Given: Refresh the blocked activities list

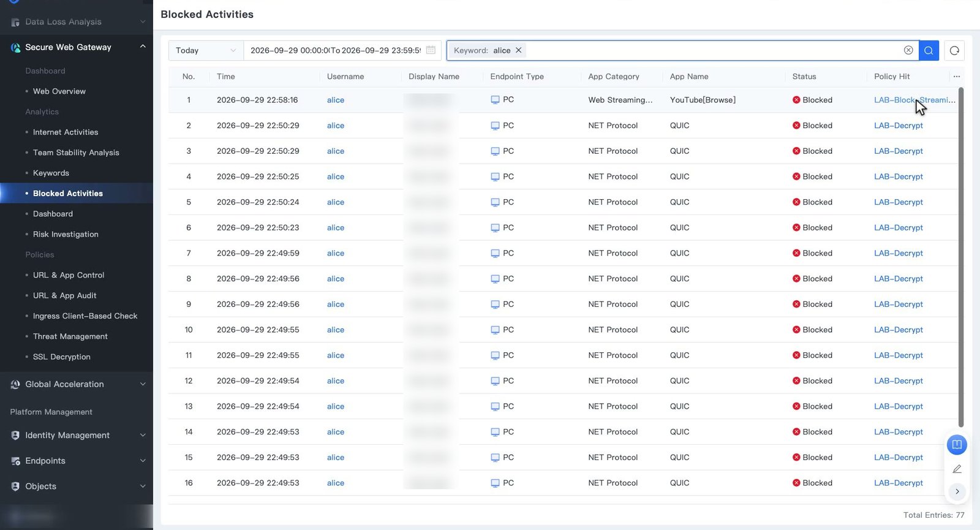Looking at the screenshot, I should (954, 50).
